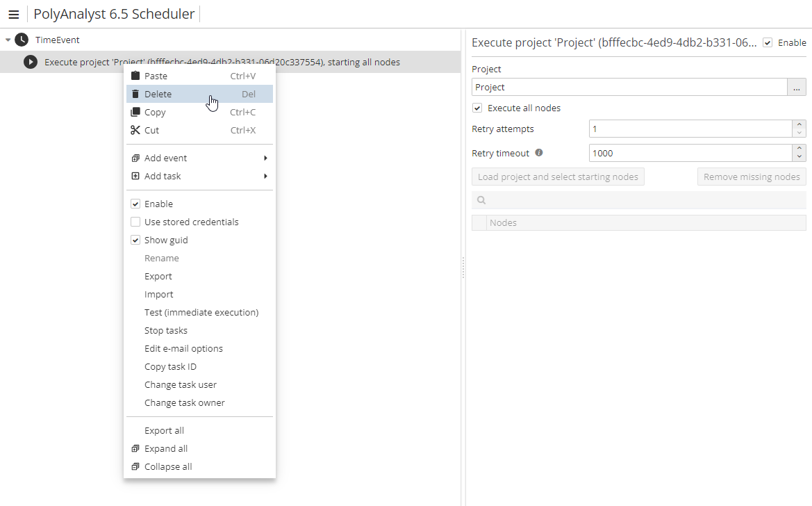Click the Paste clipboard icon
Screen dimensions: 812x506
pos(135,76)
